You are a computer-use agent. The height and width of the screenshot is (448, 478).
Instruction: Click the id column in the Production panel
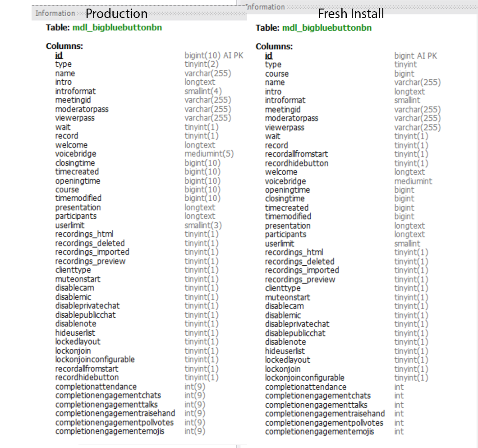coord(59,55)
